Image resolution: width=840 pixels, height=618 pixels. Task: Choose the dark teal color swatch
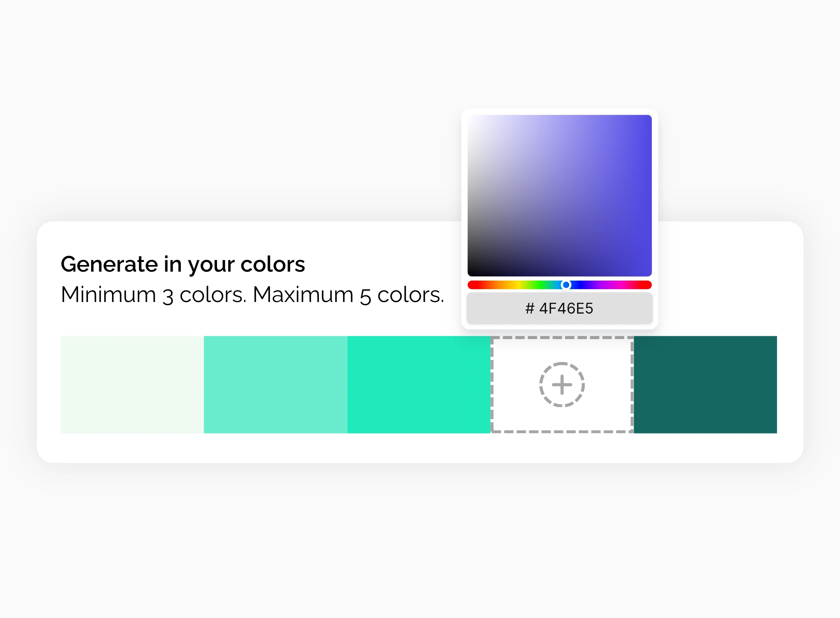(705, 384)
